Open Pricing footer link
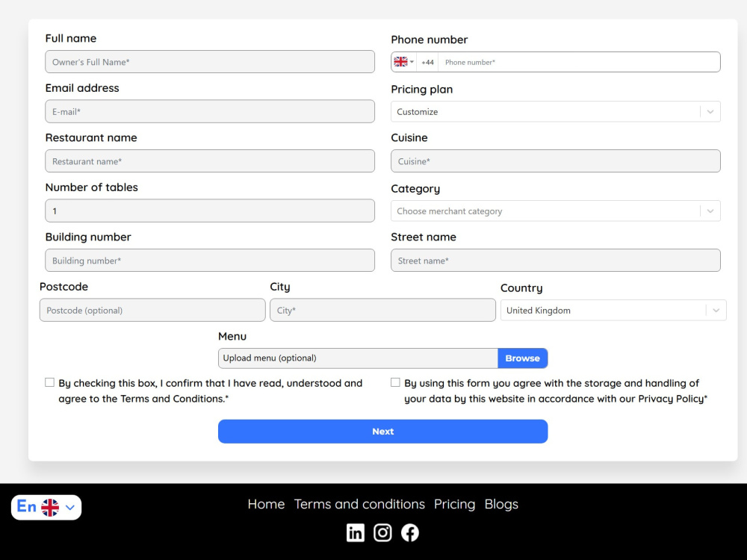This screenshot has width=747, height=560. 454,504
